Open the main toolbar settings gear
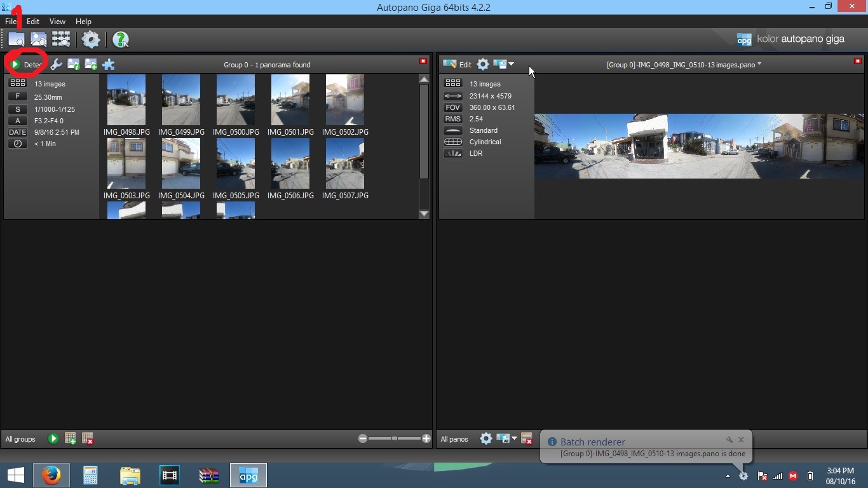The width and height of the screenshot is (868, 488). click(91, 39)
